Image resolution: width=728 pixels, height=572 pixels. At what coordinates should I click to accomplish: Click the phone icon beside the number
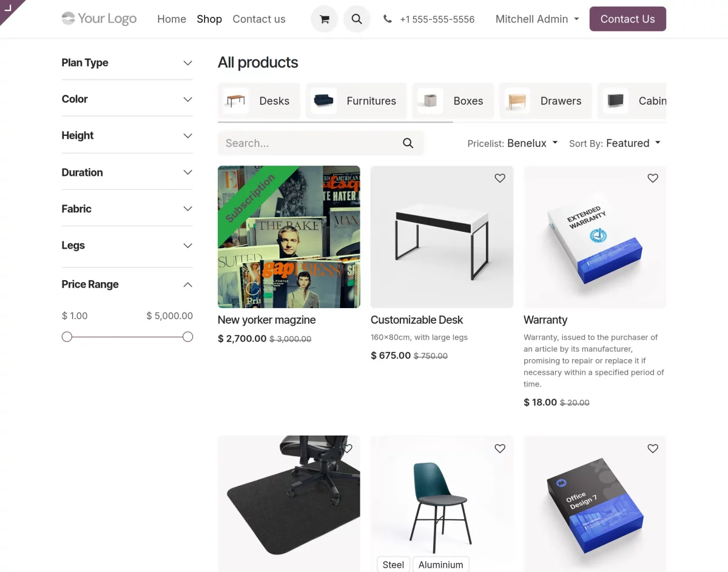point(388,19)
